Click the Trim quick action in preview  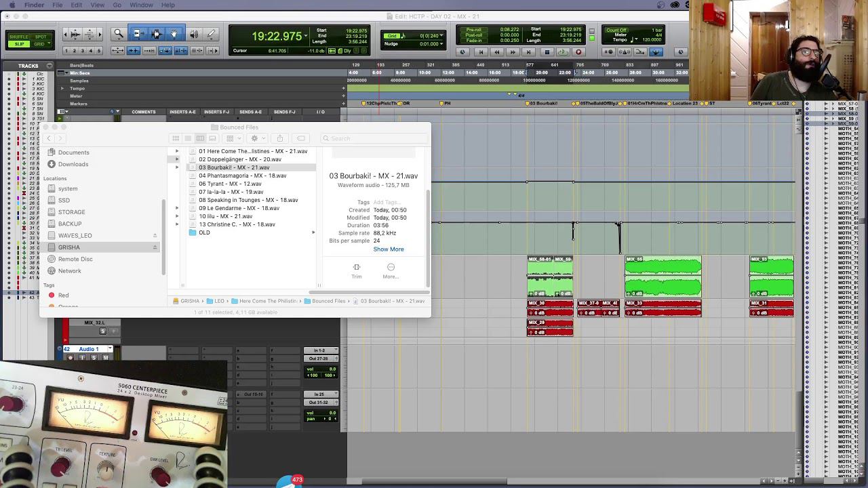[357, 271]
